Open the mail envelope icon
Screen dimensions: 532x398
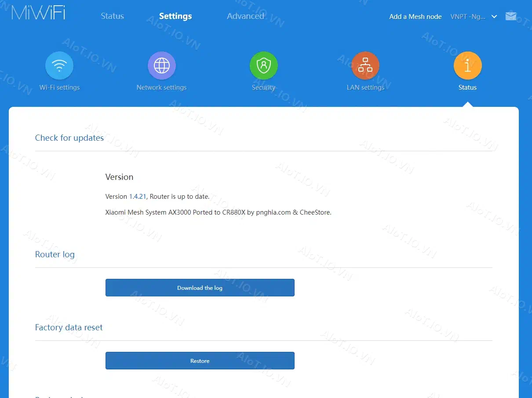coord(511,16)
